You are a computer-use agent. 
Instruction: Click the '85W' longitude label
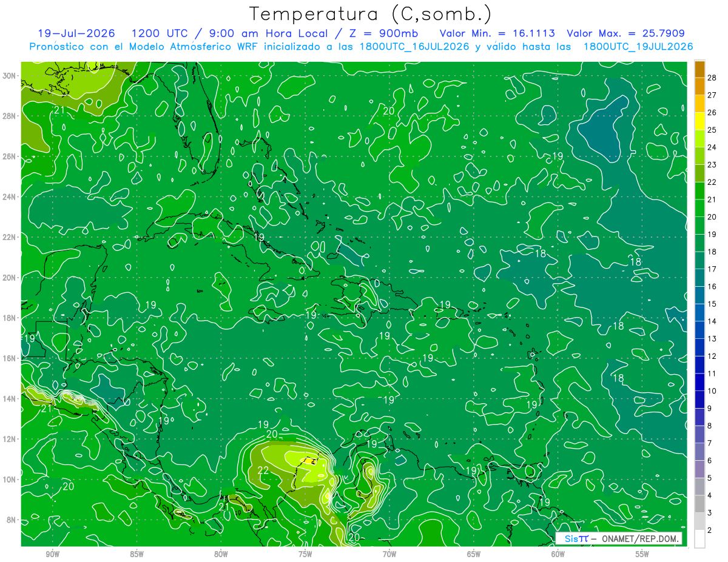click(x=137, y=554)
